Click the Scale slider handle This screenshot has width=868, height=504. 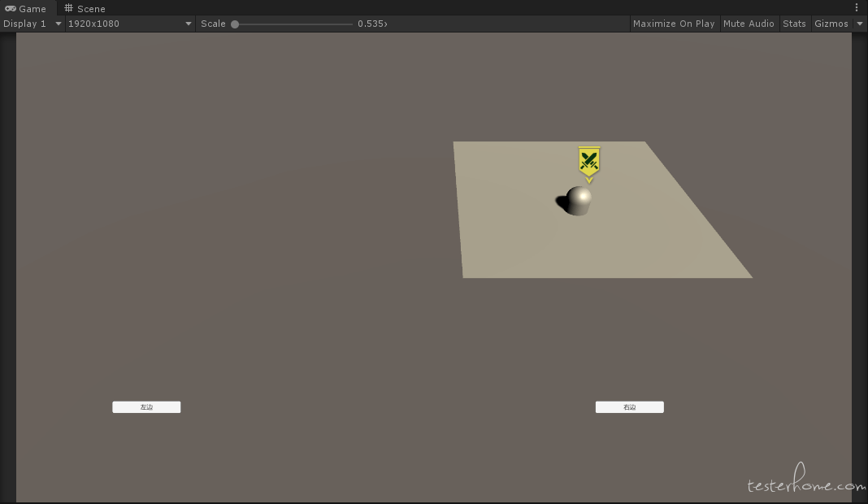235,24
